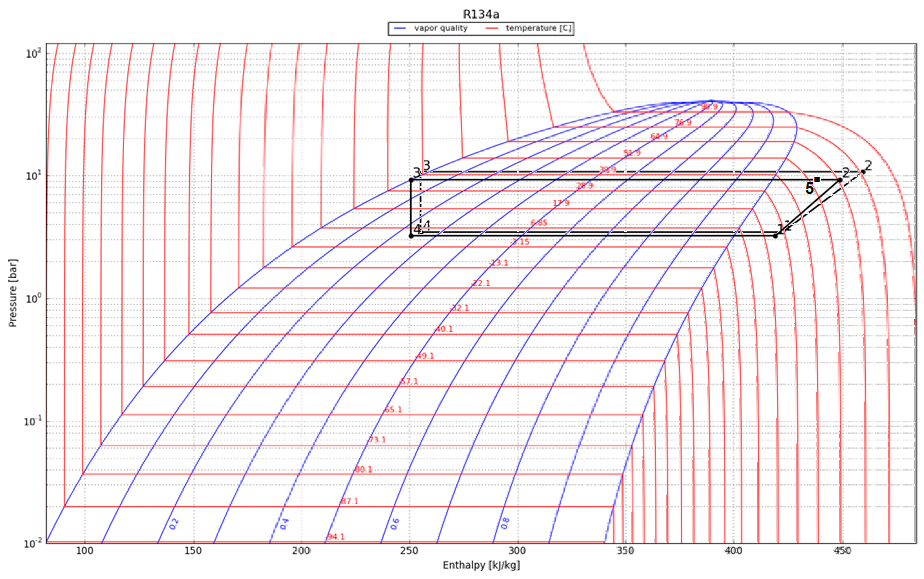The height and width of the screenshot is (579, 924).
Task: Click the 0.2 vapor quality curve label
Action: click(174, 524)
